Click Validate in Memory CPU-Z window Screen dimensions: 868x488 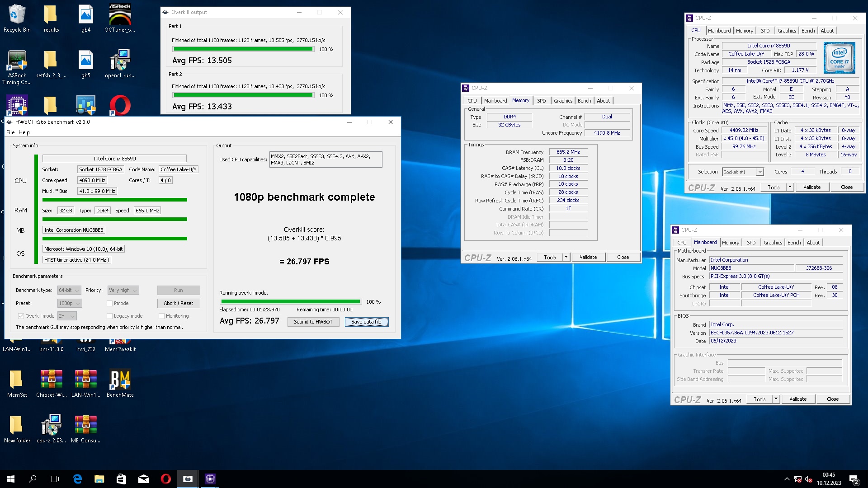click(x=588, y=257)
